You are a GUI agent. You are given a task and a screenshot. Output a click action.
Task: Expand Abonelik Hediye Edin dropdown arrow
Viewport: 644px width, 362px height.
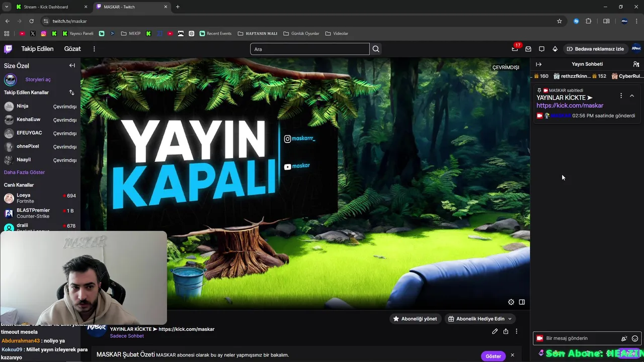pyautogui.click(x=510, y=319)
